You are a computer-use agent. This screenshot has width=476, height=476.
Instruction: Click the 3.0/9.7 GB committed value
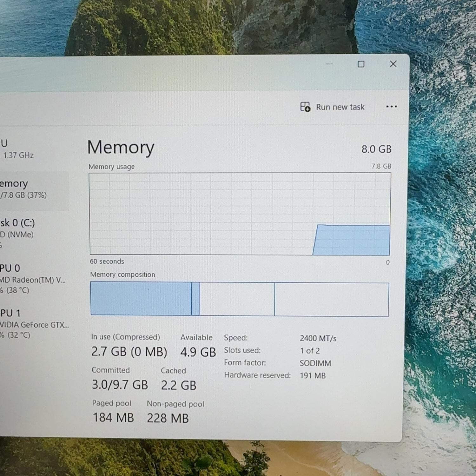(120, 385)
